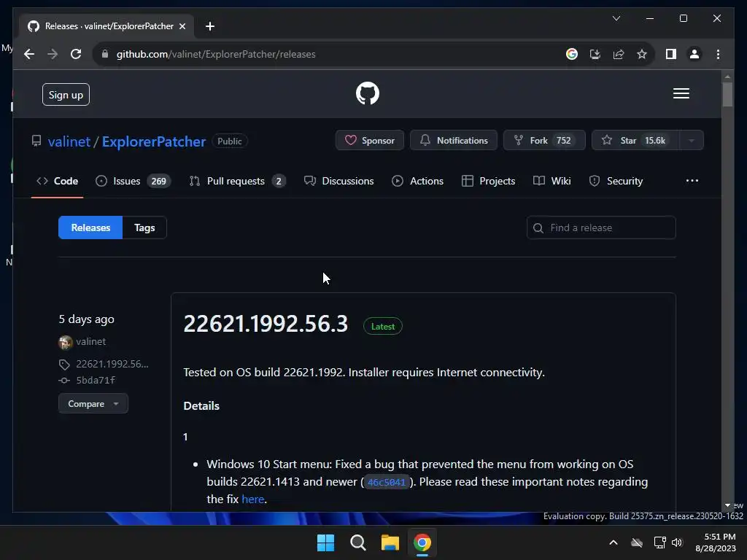Close the Releases tab
The image size is (747, 560).
[182, 26]
